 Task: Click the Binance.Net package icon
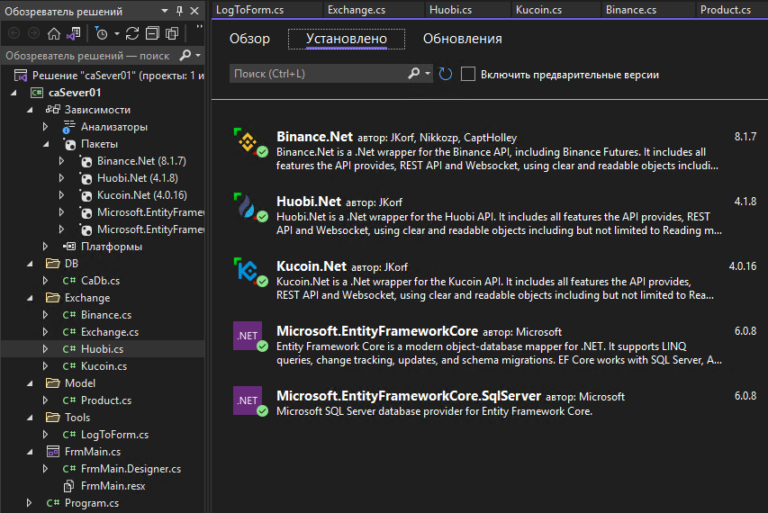tap(248, 142)
